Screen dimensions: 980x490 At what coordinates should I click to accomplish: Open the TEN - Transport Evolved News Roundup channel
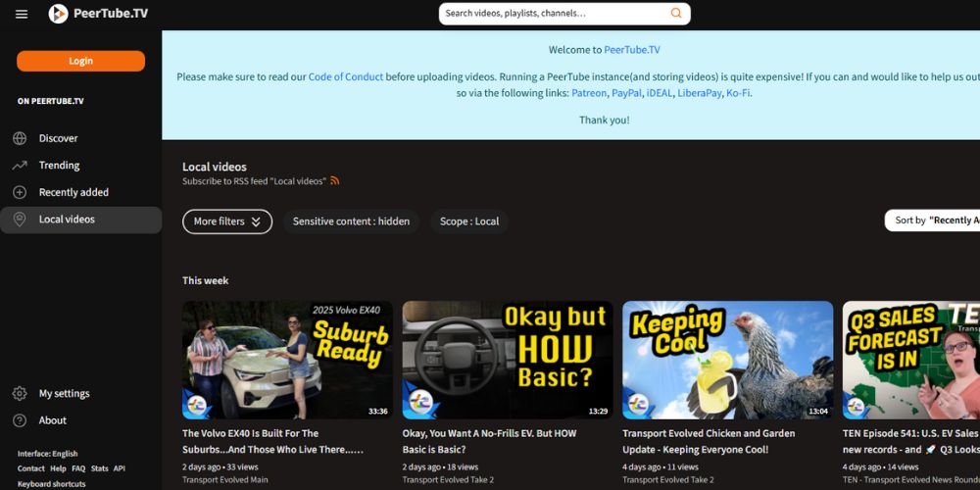(x=911, y=480)
